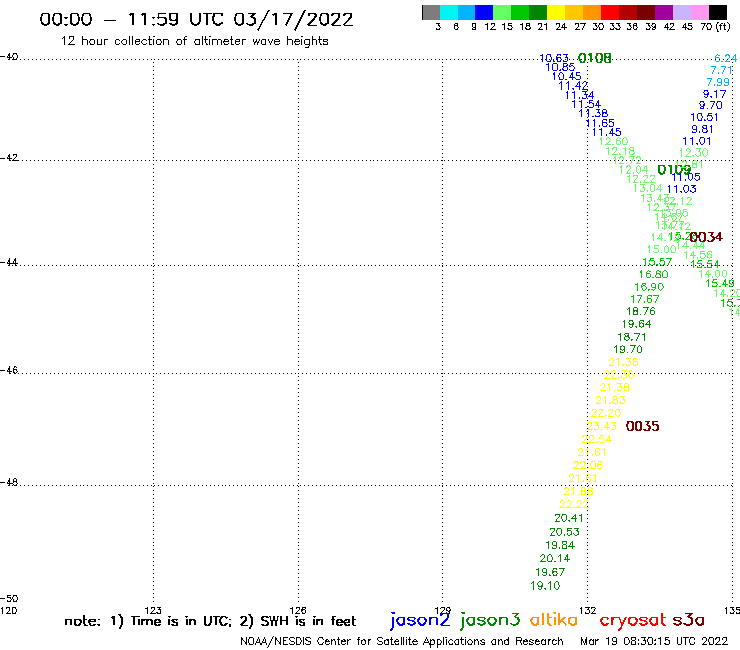Click the 'cryosat' satellite legend label
Screen dimensions: 740x650
[x=633, y=620]
